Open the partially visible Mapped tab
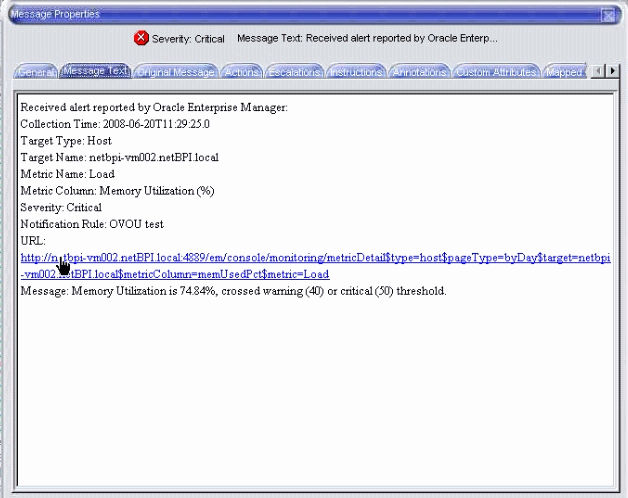628x498 pixels. pyautogui.click(x=564, y=72)
